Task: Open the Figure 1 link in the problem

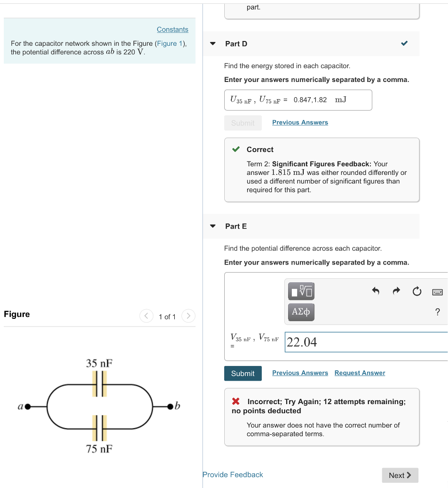Action: [170, 43]
